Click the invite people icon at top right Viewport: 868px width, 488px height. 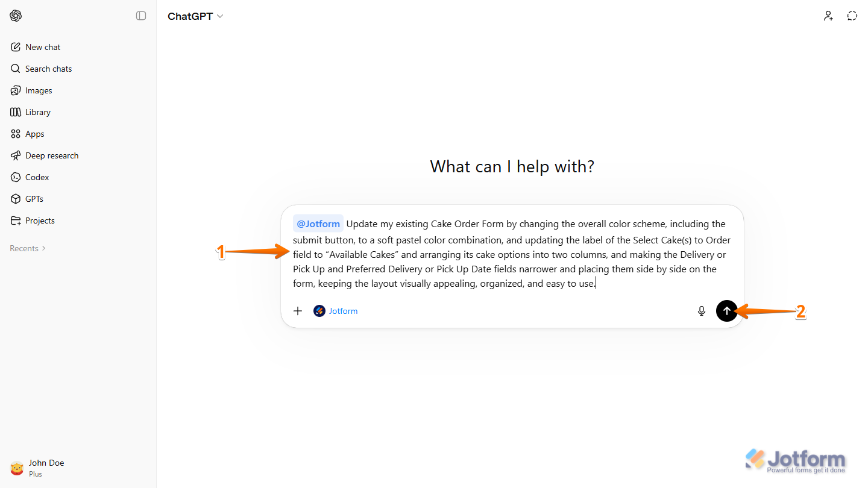pyautogui.click(x=829, y=16)
